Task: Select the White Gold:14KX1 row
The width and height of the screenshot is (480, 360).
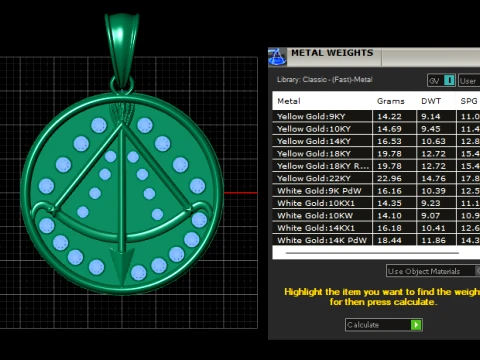Action: tap(376, 228)
